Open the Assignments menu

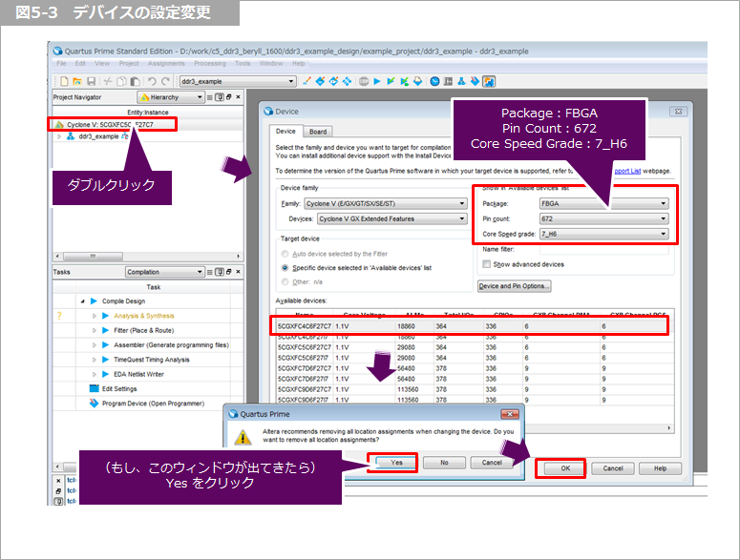pos(172,64)
